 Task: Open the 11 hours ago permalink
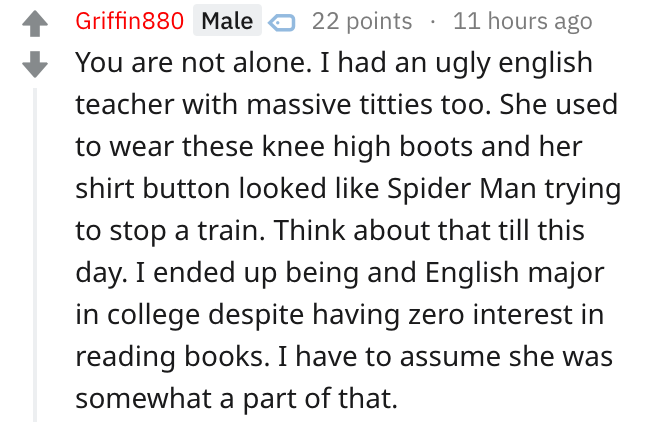coord(523,21)
